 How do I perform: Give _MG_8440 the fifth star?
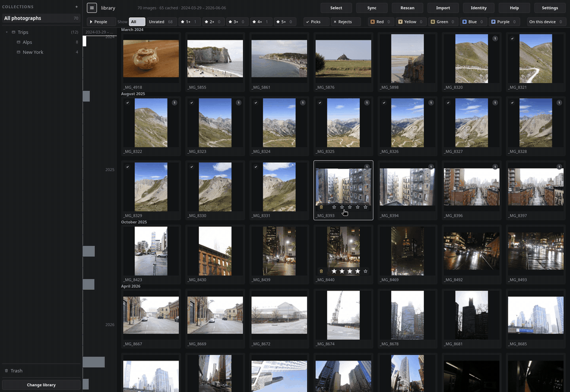365,271
